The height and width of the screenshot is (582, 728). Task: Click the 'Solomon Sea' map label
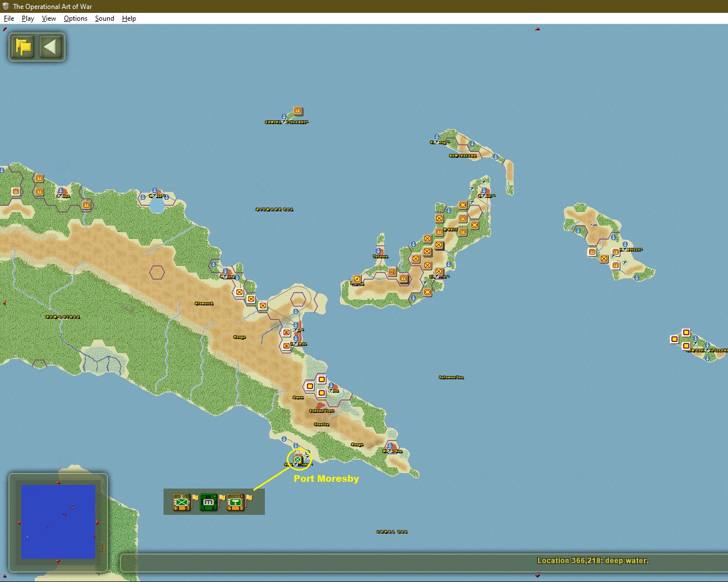pos(451,378)
